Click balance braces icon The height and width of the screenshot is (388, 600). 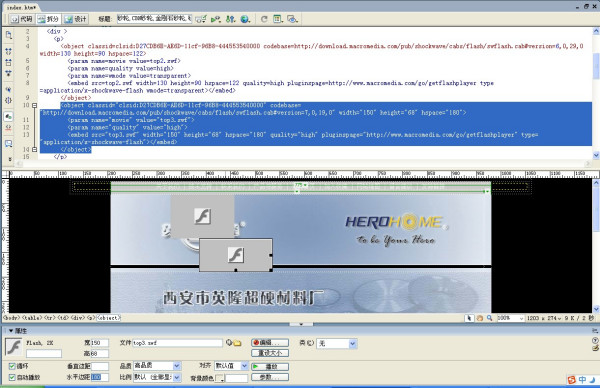tap(8, 100)
